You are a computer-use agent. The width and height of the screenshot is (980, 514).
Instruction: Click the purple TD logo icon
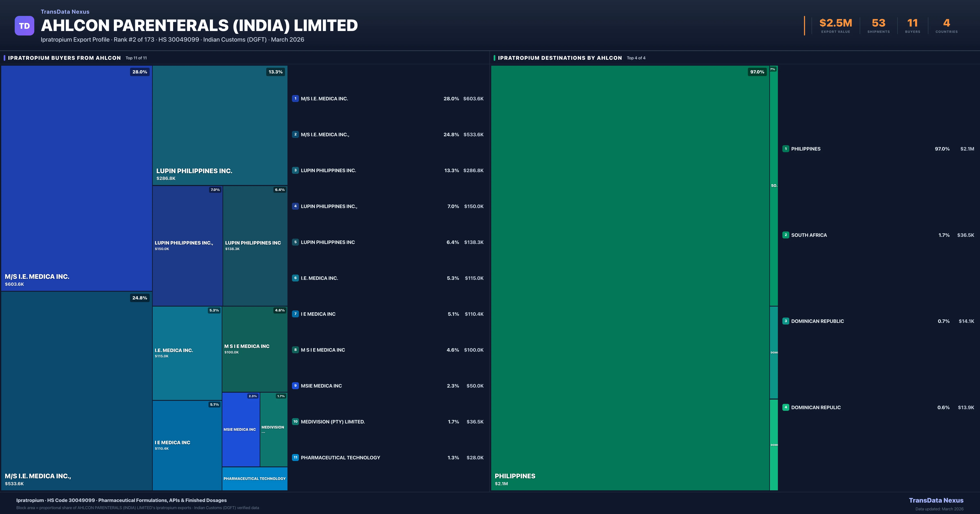click(24, 26)
